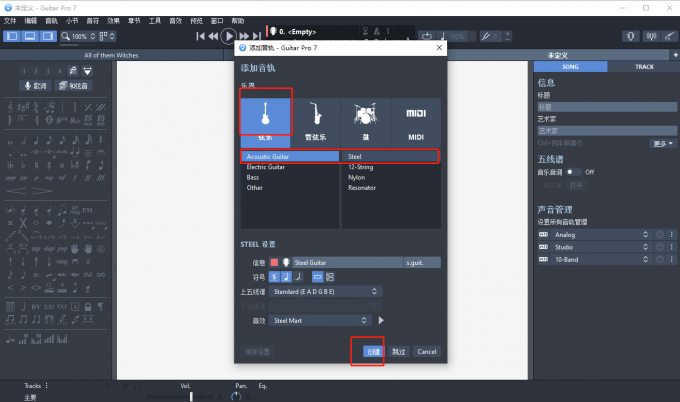Click the red track color swatch
Image resolution: width=680 pixels, height=402 pixels.
point(274,262)
